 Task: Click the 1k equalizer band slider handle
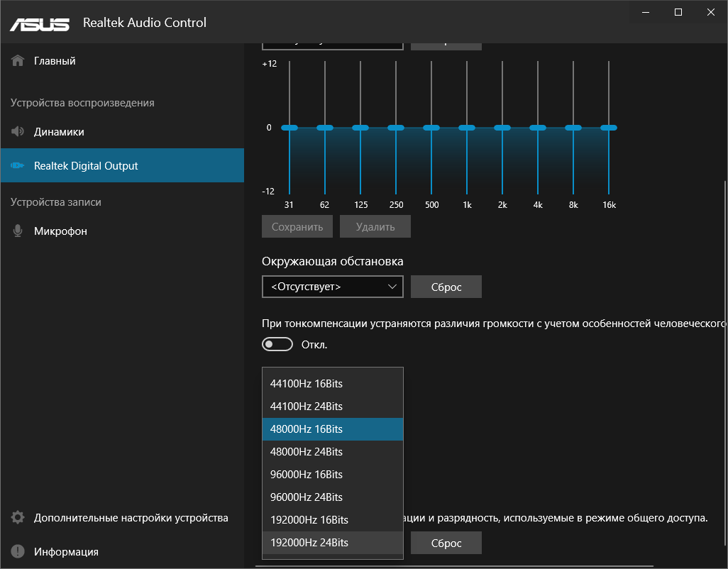click(x=467, y=128)
